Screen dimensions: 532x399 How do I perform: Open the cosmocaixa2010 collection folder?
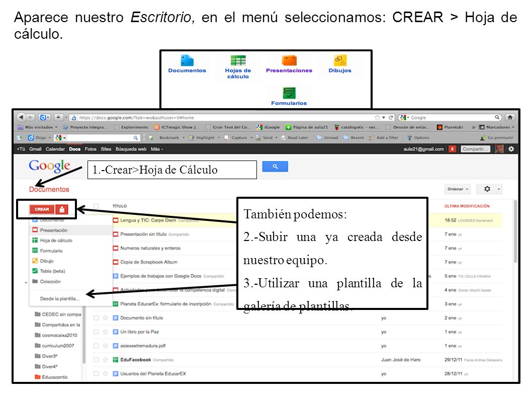click(x=60, y=335)
